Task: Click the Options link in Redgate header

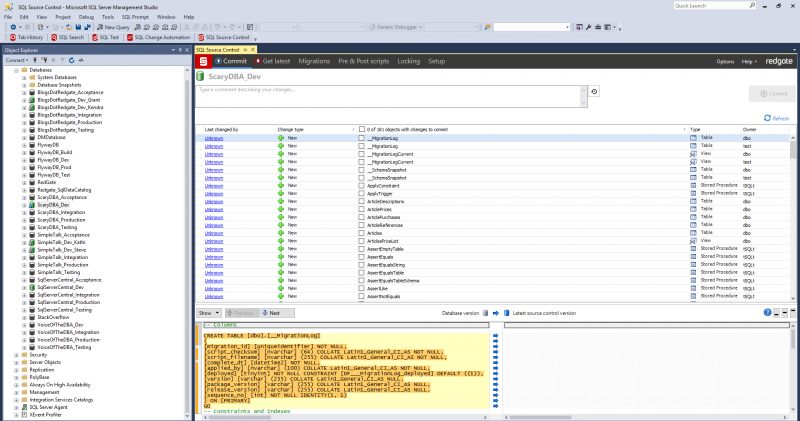Action: (x=725, y=62)
